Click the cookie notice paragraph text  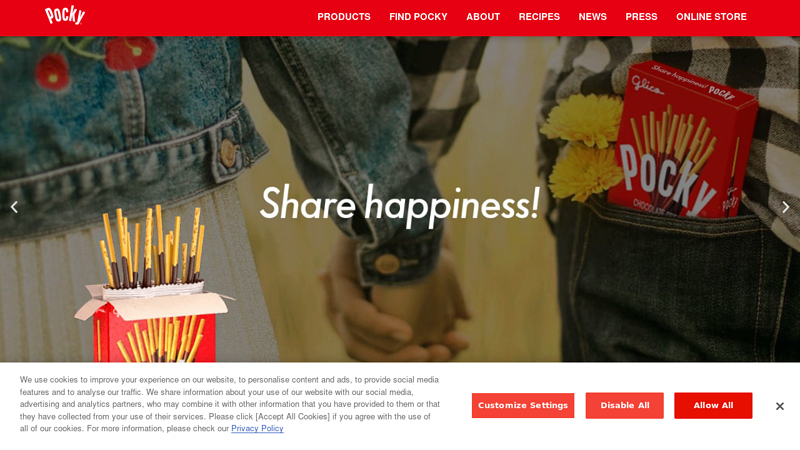230,404
